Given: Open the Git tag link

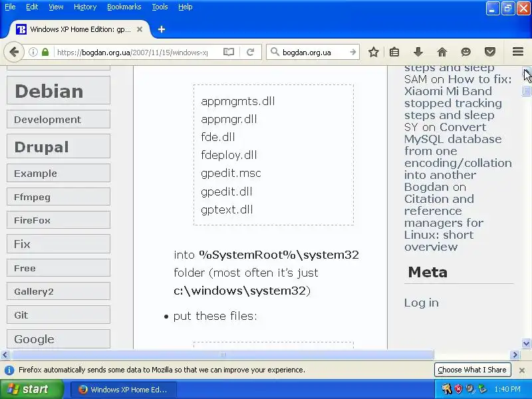Looking at the screenshot, I should tap(59, 315).
